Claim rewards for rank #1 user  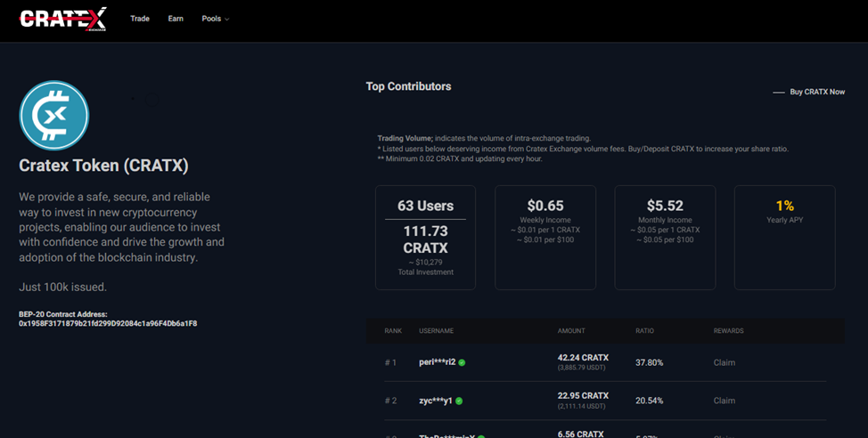[725, 362]
